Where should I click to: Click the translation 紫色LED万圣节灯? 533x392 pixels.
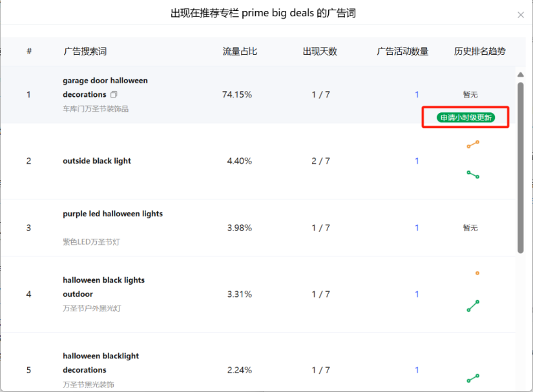[91, 242]
